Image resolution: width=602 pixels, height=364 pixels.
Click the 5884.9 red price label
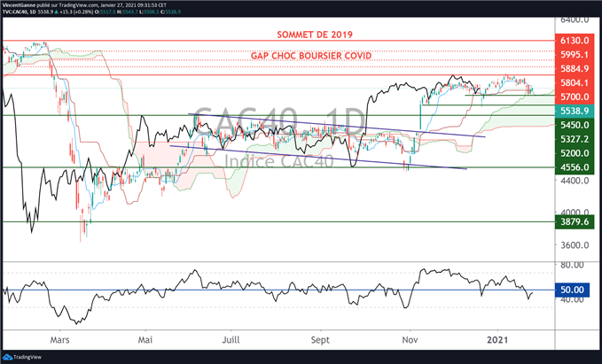(x=575, y=69)
